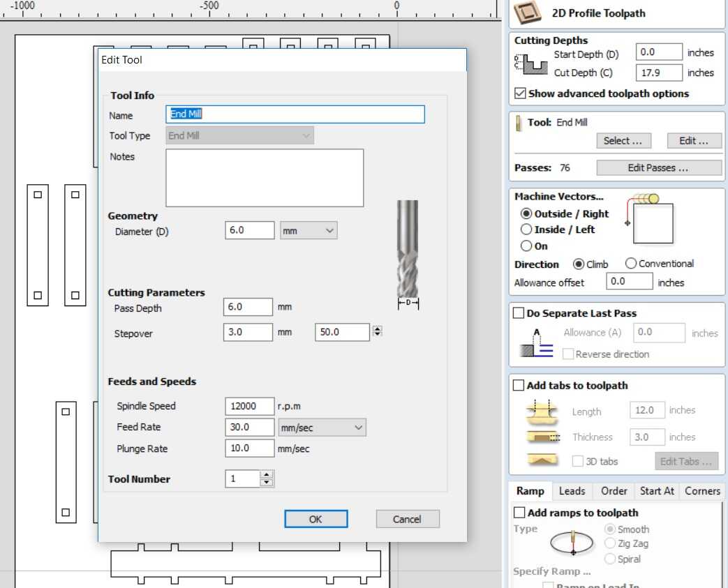
Task: Click the Tool Number field
Action: pyautogui.click(x=244, y=478)
